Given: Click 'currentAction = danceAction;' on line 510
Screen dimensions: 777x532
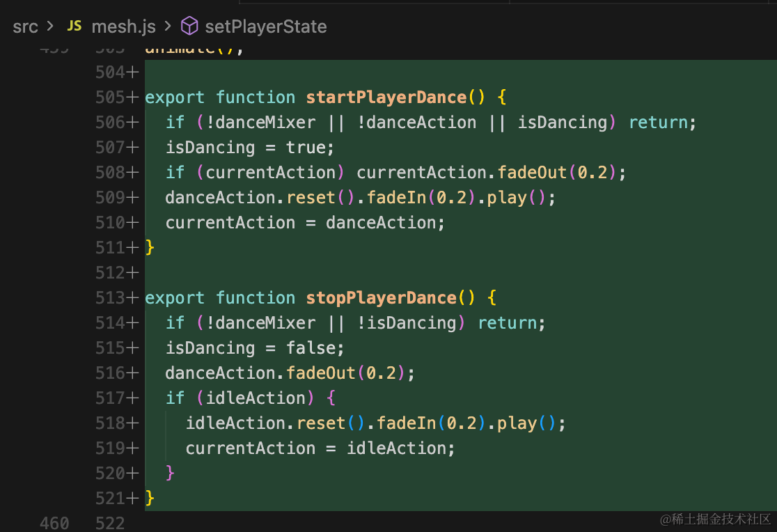Looking at the screenshot, I should pos(305,223).
